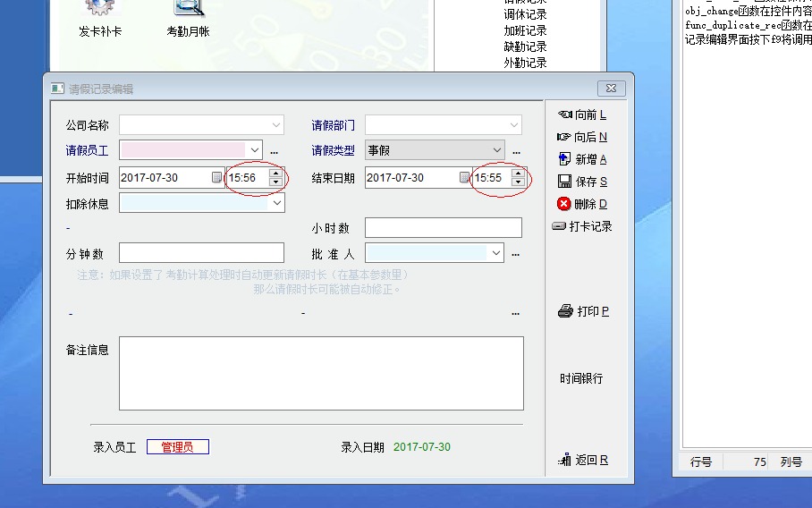Image resolution: width=812 pixels, height=508 pixels.
Task: Click 新增 A to add record
Action: coord(582,159)
